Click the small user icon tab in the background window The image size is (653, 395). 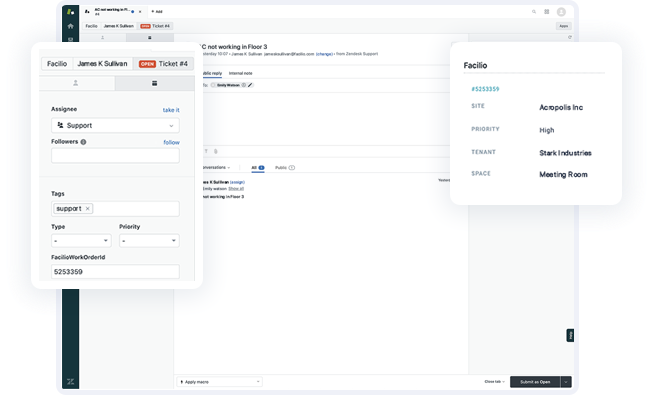[102, 38]
